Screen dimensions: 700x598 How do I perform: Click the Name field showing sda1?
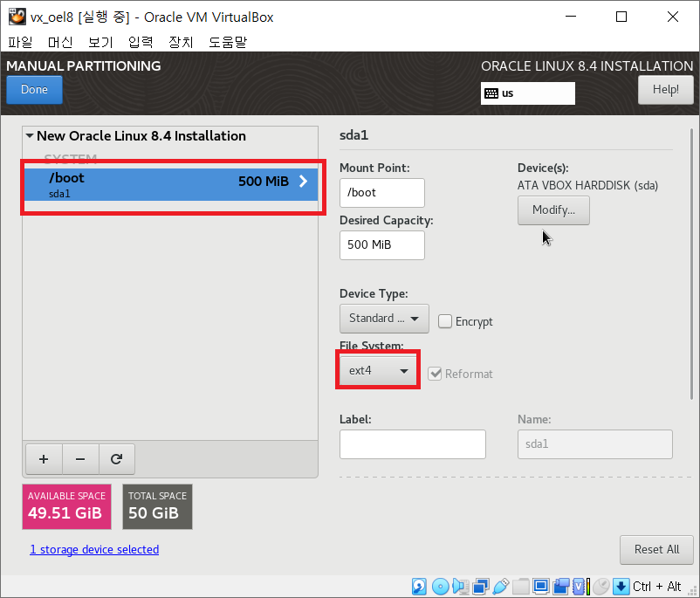click(595, 444)
